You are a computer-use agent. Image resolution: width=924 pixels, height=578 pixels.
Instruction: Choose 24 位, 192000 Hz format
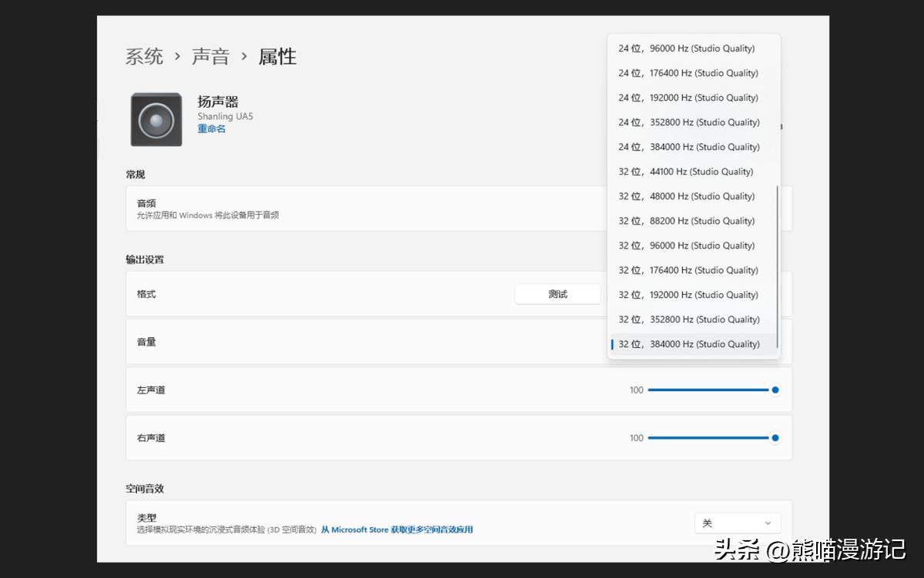[x=688, y=98]
